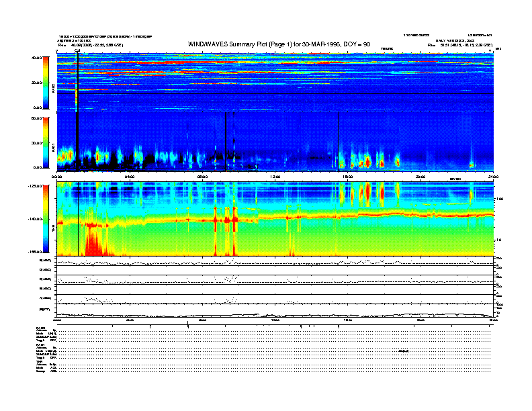Screen dimensions: 532x411
Task: Click the 10 tick on TNR right axis
Action: (x=499, y=240)
